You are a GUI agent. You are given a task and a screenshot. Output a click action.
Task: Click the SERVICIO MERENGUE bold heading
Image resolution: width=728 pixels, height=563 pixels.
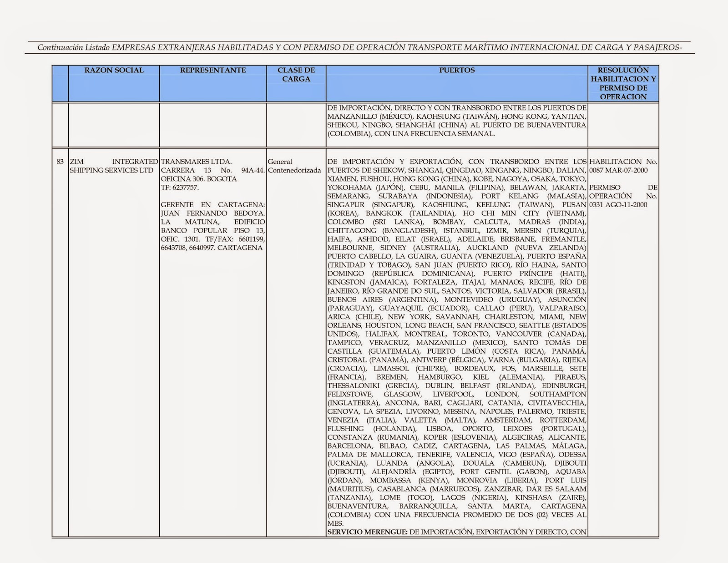pos(368,532)
